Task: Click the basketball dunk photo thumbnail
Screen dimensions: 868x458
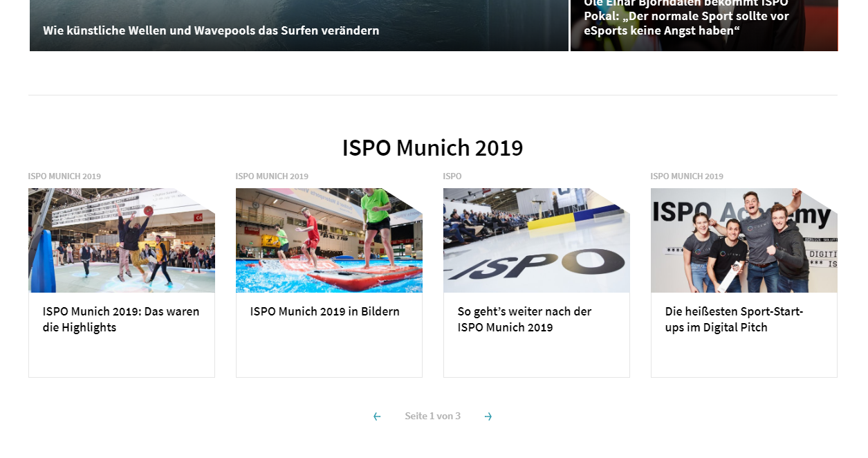Action: point(121,240)
